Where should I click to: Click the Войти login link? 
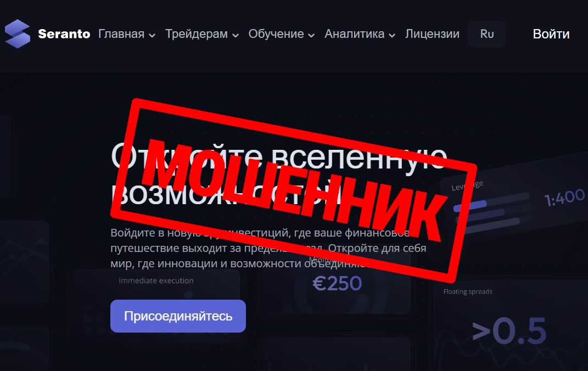click(551, 34)
